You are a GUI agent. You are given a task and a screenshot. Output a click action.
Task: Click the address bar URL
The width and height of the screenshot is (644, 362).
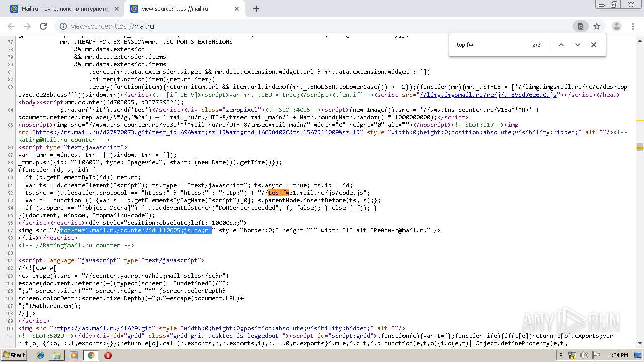[113, 26]
